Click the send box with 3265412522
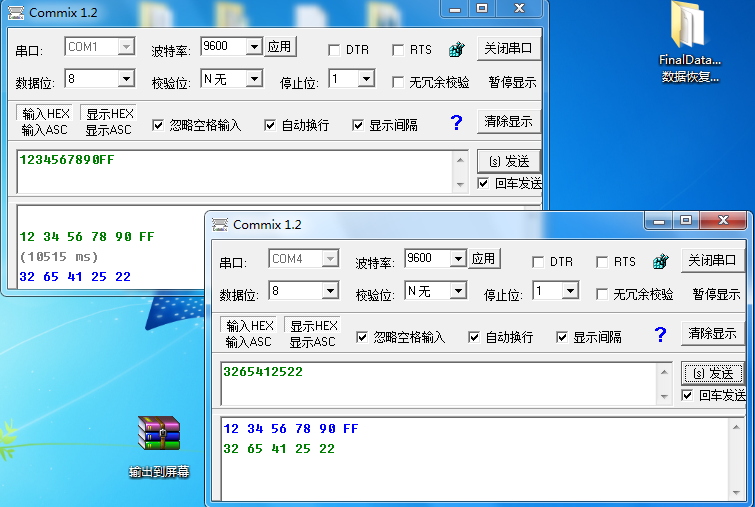The image size is (755, 507). pos(439,384)
